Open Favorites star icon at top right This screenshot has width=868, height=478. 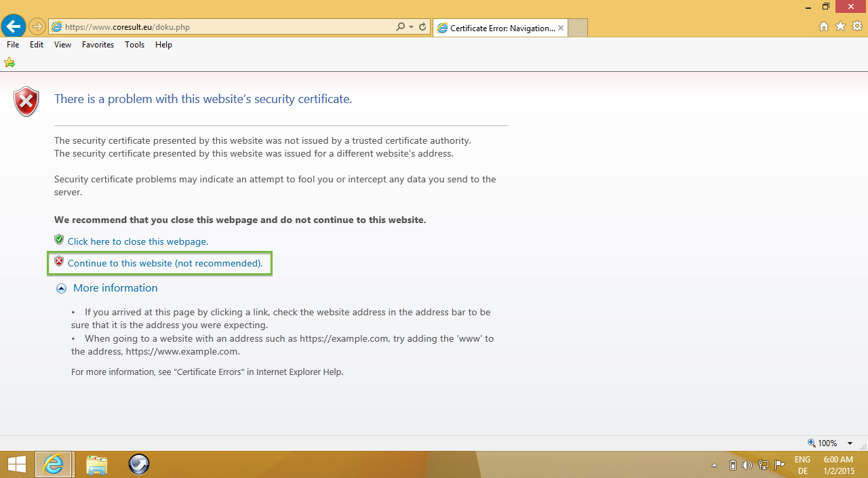coord(840,26)
